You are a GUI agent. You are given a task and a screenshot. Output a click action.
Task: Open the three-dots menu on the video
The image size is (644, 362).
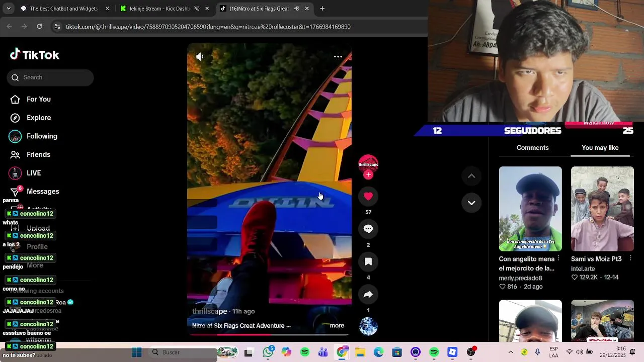click(338, 57)
